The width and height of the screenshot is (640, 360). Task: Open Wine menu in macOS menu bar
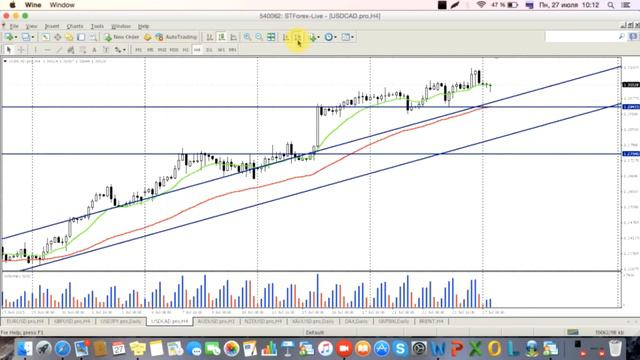(33, 5)
